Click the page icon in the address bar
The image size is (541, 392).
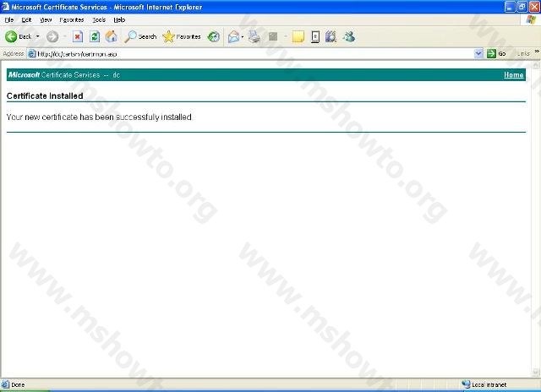(32, 54)
